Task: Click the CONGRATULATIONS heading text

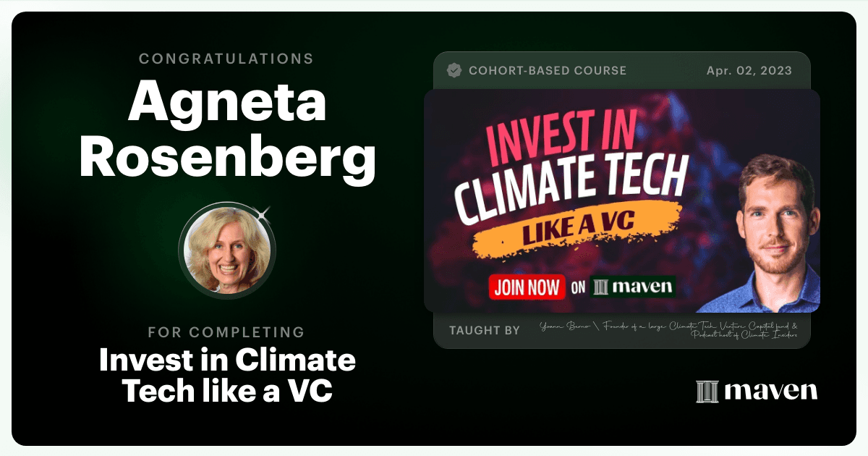Action: pyautogui.click(x=226, y=59)
